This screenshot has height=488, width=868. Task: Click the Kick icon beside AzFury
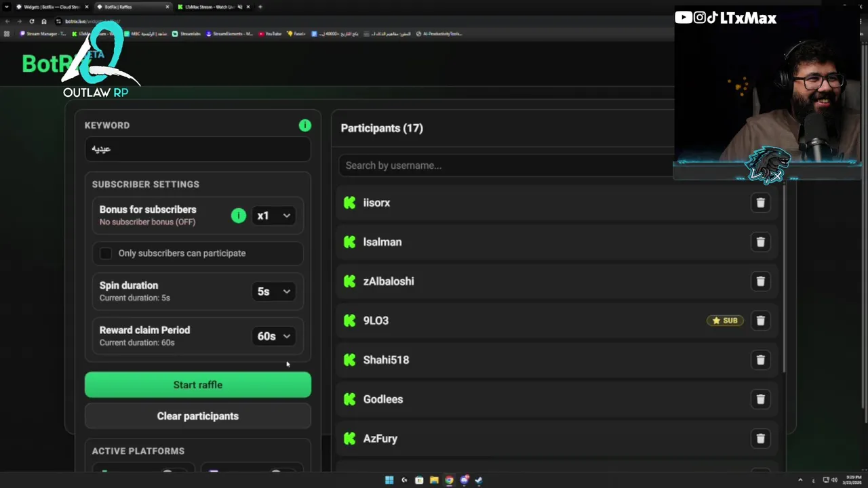(350, 439)
